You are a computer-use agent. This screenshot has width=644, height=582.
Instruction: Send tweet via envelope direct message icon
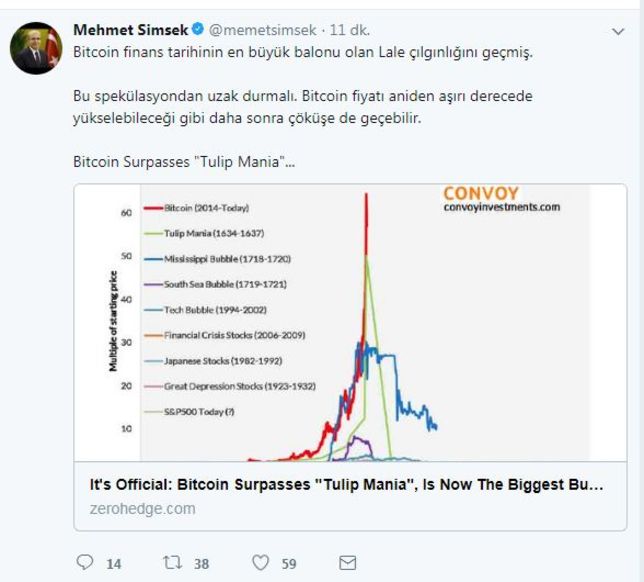[348, 563]
